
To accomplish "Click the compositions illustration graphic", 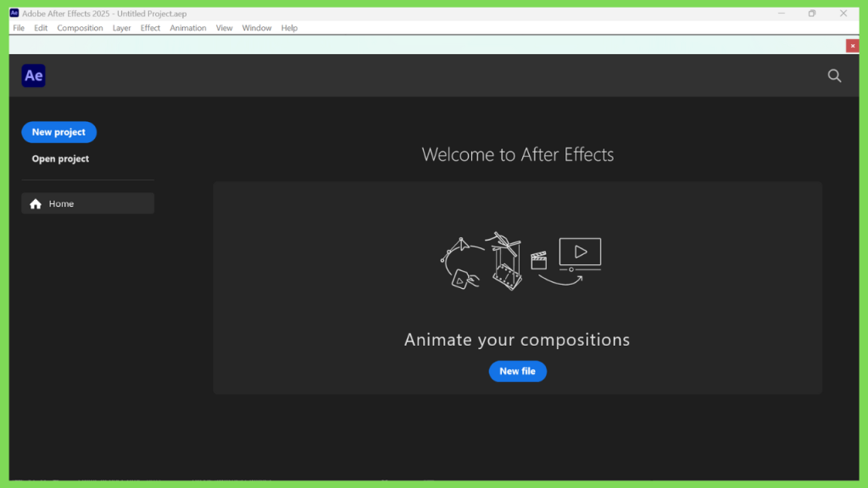I will coord(520,261).
